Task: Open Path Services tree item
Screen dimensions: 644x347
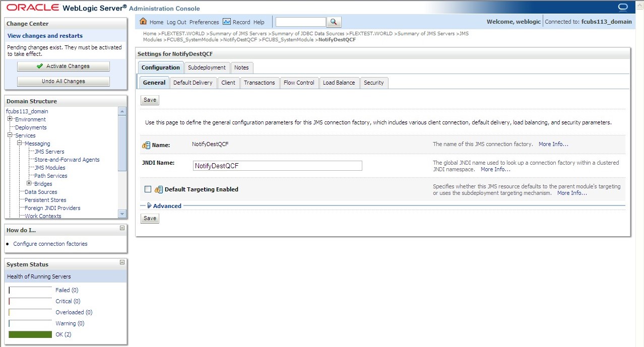Action: [x=51, y=176]
